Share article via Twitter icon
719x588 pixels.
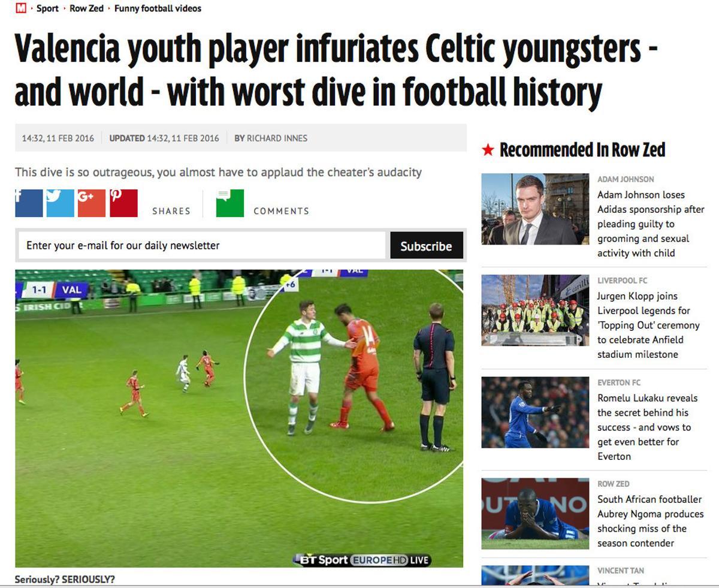click(x=60, y=203)
